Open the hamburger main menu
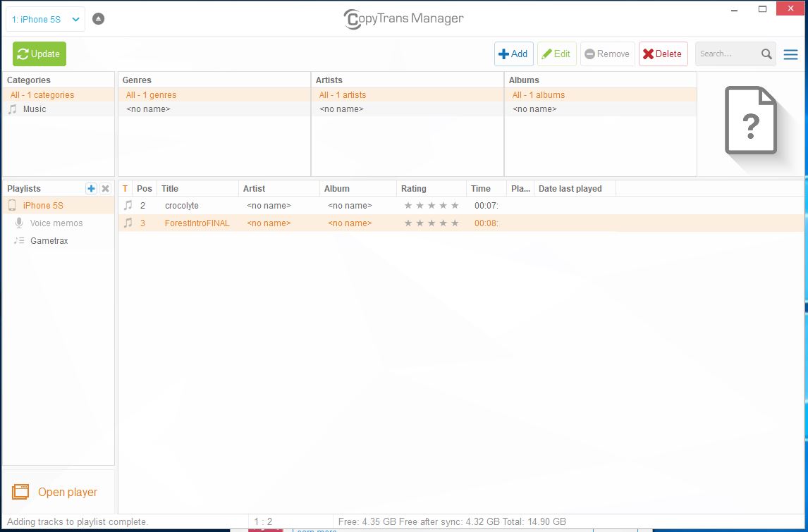Screen dimensions: 808x532 (791, 54)
